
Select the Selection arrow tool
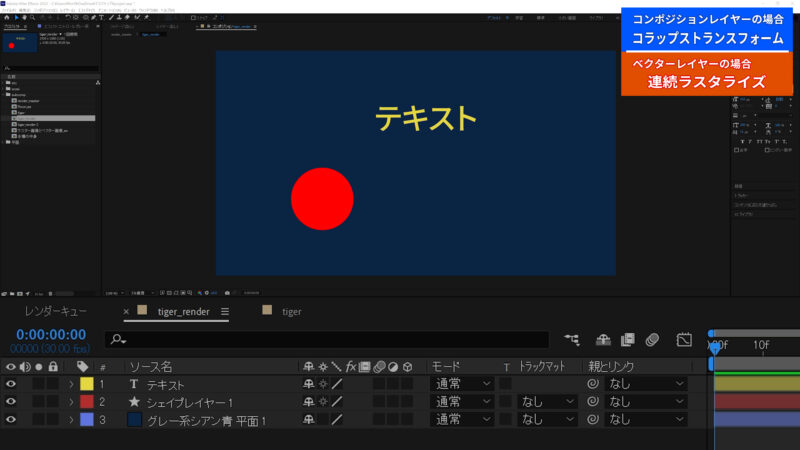16,17
